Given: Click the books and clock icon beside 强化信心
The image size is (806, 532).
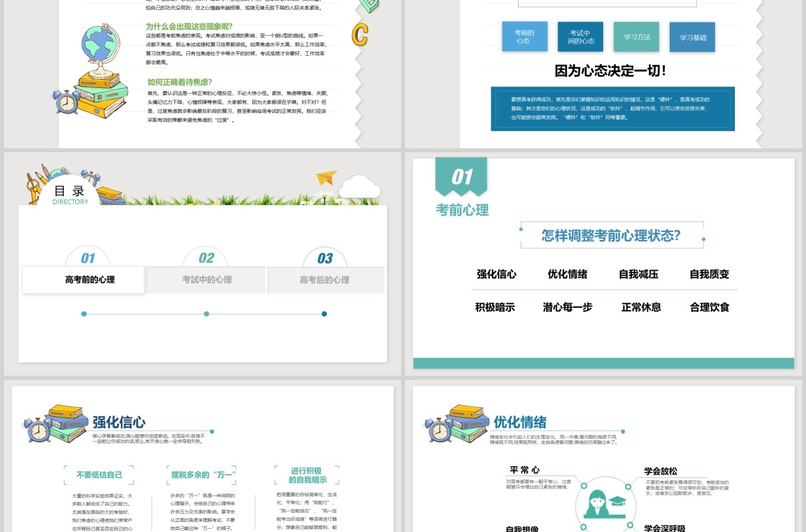Looking at the screenshot, I should pos(57,424).
